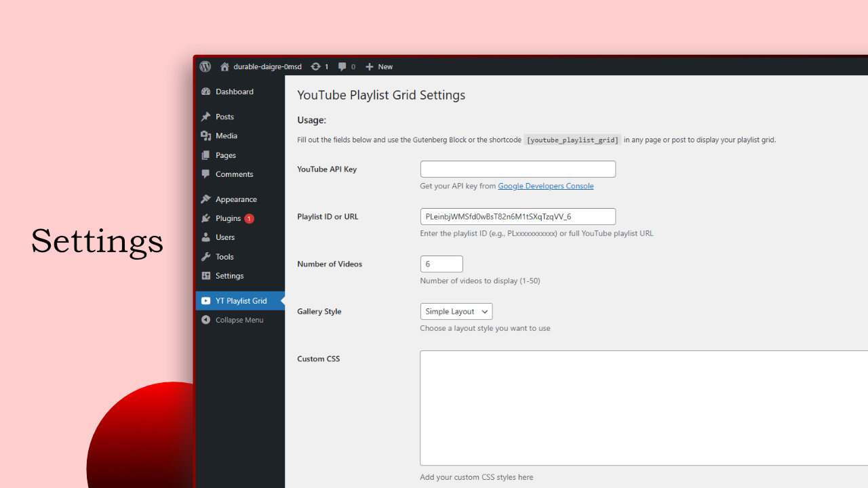Open the comments bubble icon in admin bar
868x488 pixels.
[342, 66]
